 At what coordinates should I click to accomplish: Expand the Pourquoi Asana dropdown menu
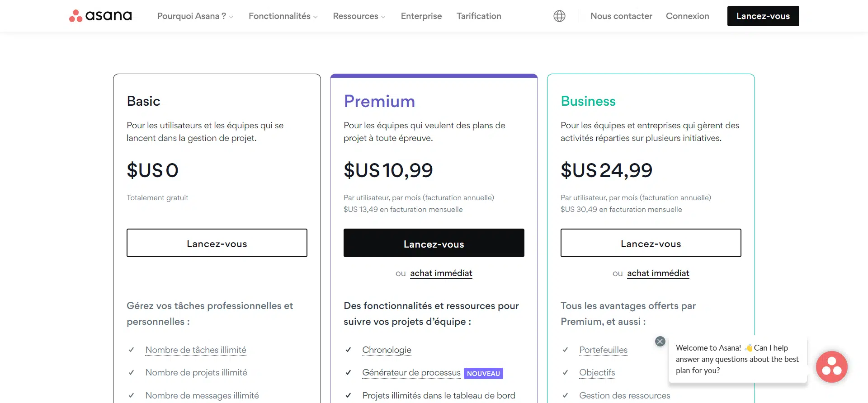tap(195, 16)
